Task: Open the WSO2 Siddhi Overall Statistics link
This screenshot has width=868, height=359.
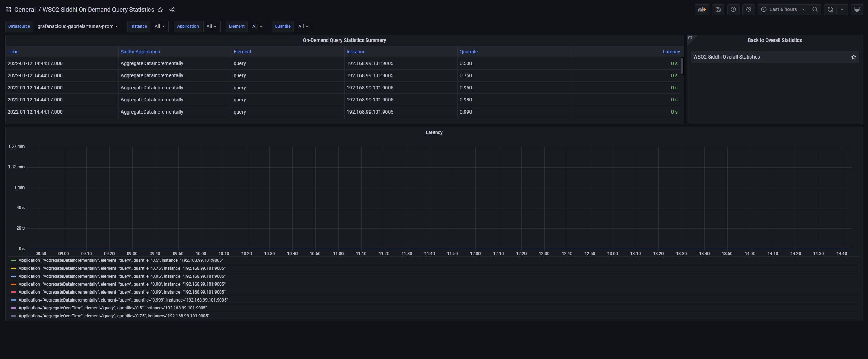Action: tap(727, 57)
